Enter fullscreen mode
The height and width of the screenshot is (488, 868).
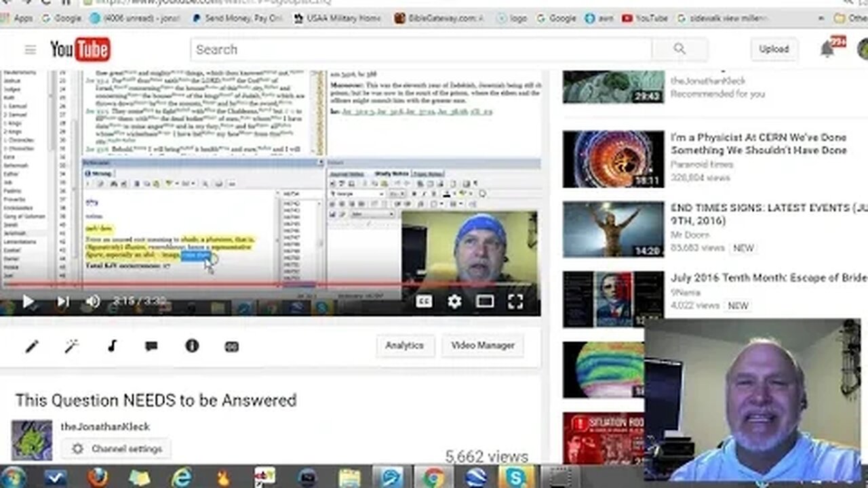tap(515, 302)
